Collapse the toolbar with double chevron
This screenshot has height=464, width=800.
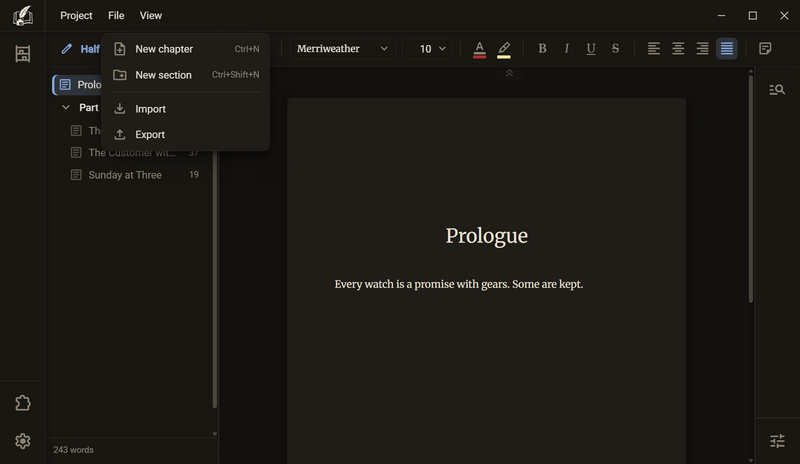[509, 74]
